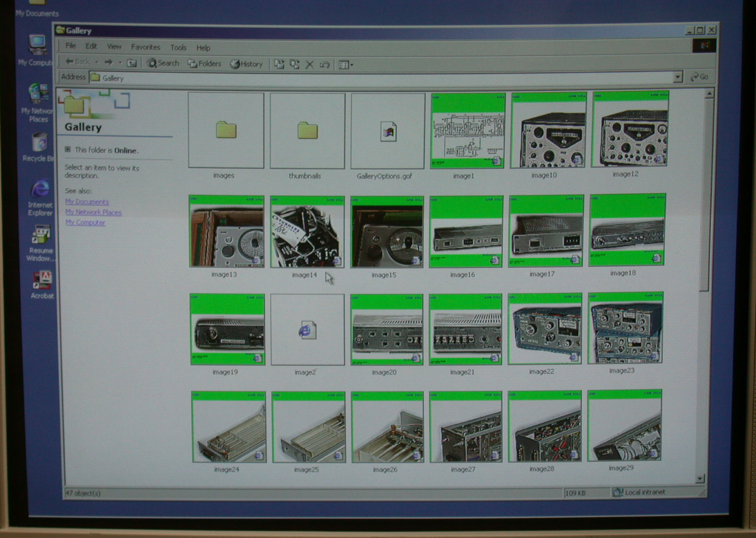
Task: Click the Gallery folder icon in title bar
Action: [60, 30]
